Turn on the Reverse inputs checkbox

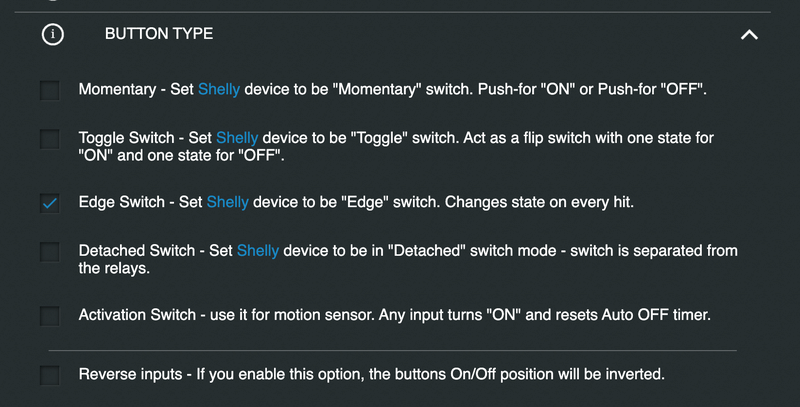50,376
